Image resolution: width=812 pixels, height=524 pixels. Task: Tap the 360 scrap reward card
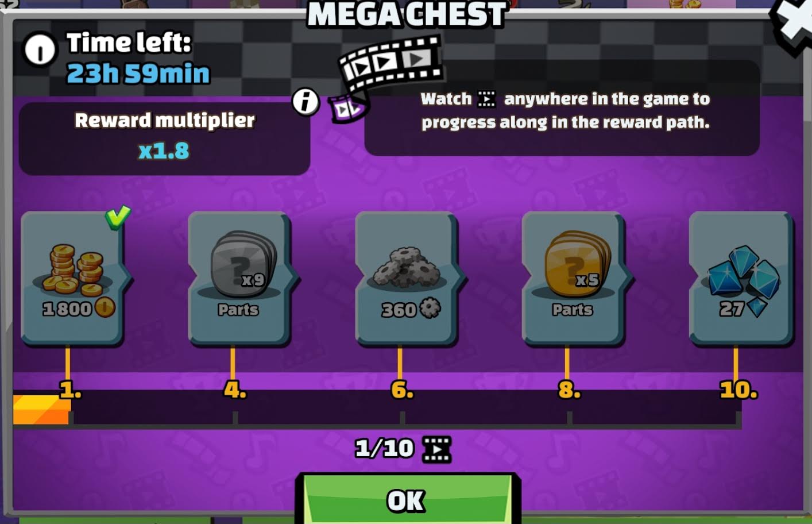click(407, 279)
